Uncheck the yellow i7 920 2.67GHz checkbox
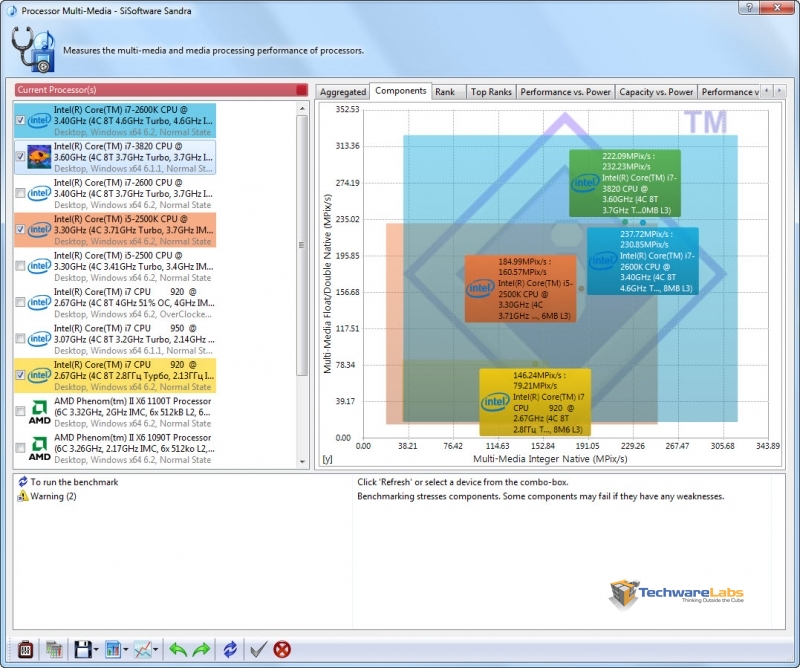This screenshot has width=800, height=668. tap(20, 375)
